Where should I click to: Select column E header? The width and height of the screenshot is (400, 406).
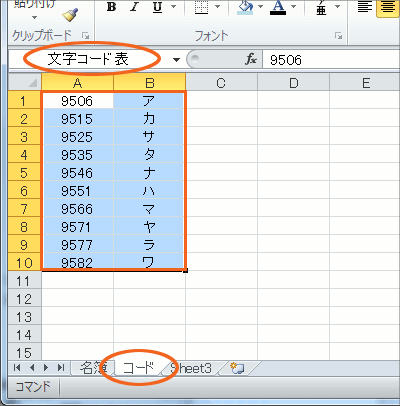point(365,82)
